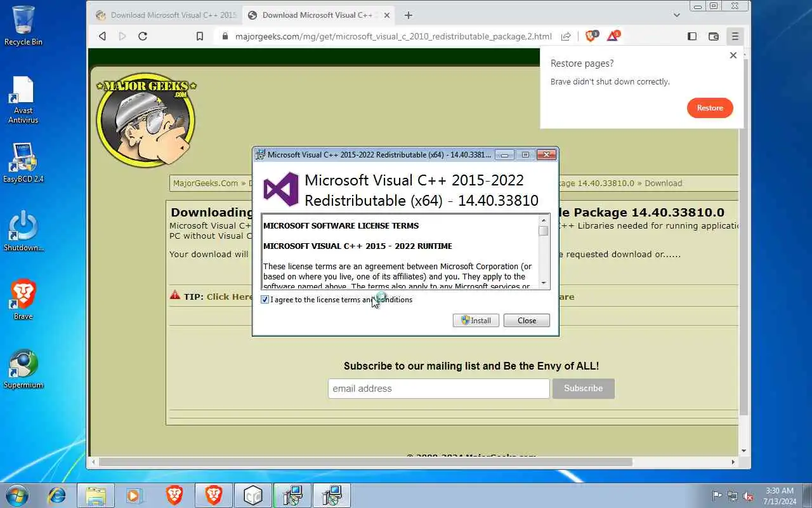The height and width of the screenshot is (508, 812).
Task: Click the page horizontal scrollbar thumb
Action: coord(365,462)
